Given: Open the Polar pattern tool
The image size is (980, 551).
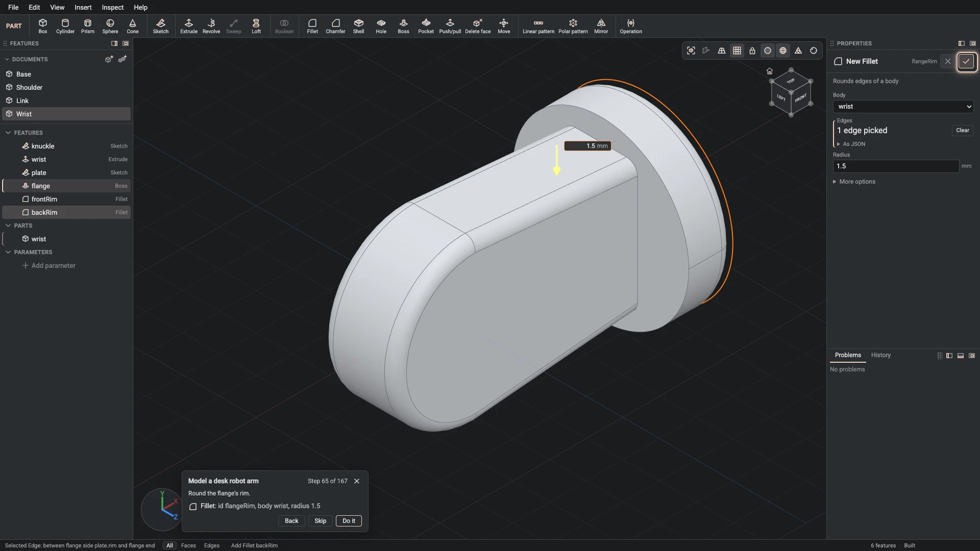Looking at the screenshot, I should click(573, 26).
